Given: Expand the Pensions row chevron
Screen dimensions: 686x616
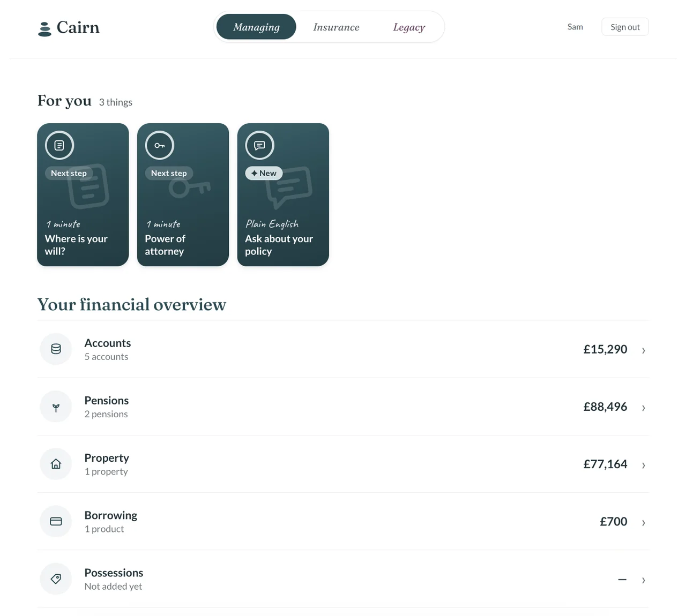Looking at the screenshot, I should coord(643,408).
